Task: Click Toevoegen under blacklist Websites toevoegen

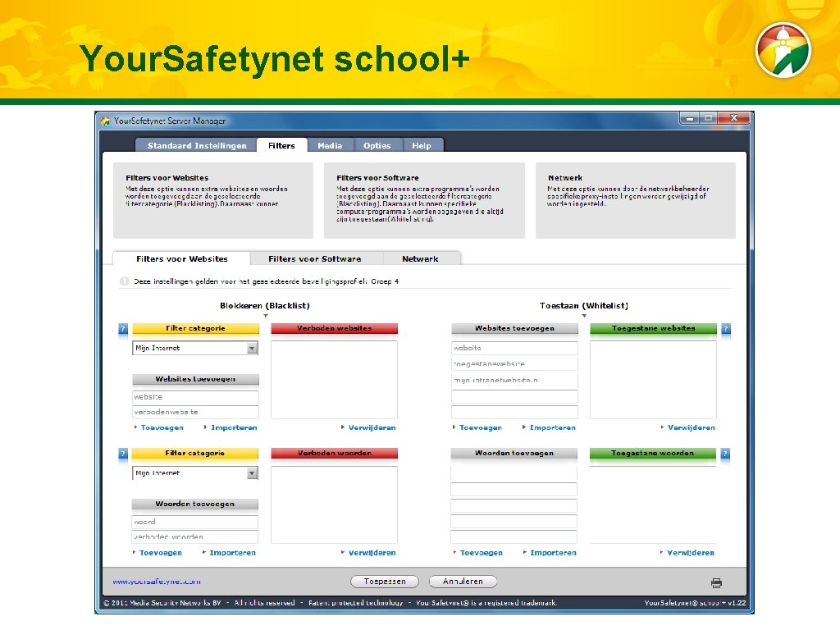Action: click(162, 427)
